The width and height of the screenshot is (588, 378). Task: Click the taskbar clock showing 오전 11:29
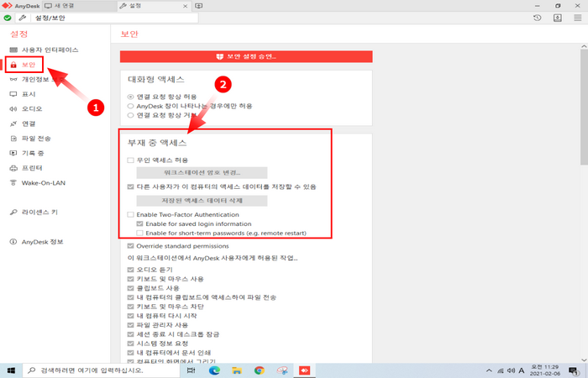[545, 370]
